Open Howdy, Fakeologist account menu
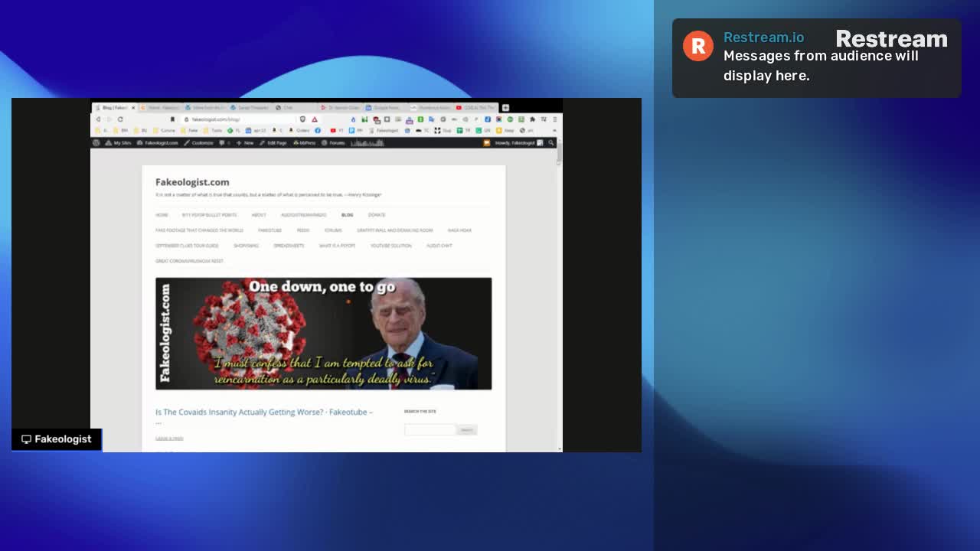 519,143
